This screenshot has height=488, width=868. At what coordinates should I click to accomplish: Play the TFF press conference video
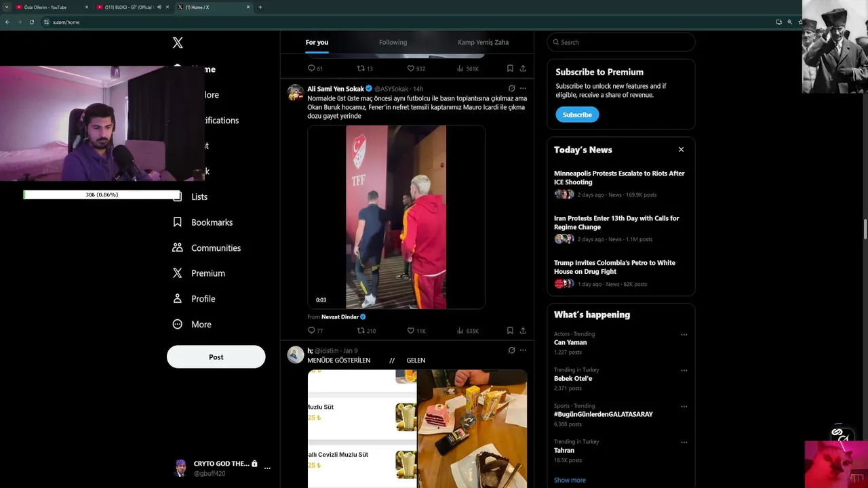pyautogui.click(x=396, y=217)
